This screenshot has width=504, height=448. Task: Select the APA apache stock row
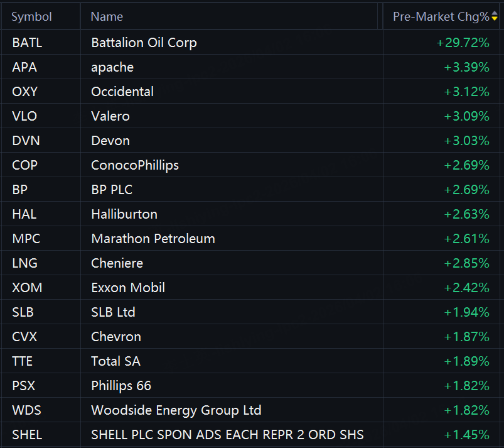(x=112, y=67)
